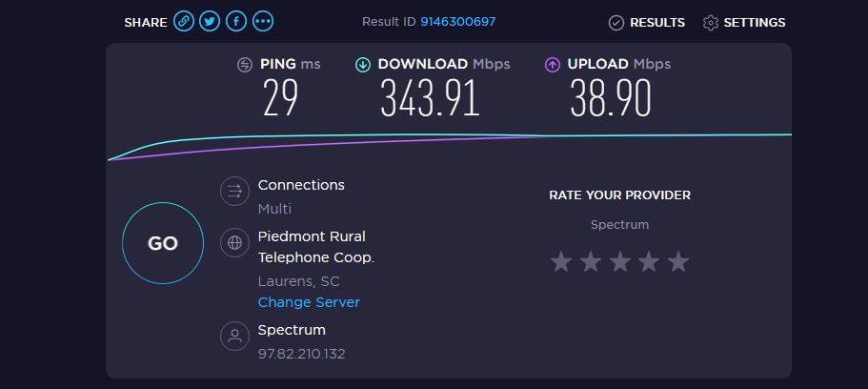Open the SETTINGS menu item
868x389 pixels.
(x=754, y=22)
